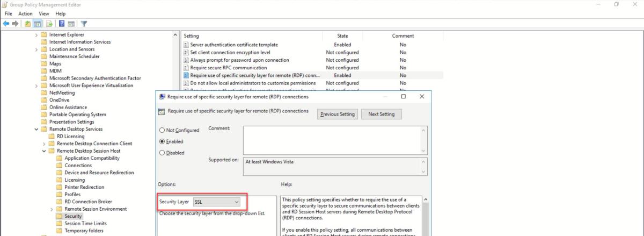Viewport: 644px width, 236px height.
Task: Toggle Show/Hide Console Tree toolbar icon
Action: [38, 24]
